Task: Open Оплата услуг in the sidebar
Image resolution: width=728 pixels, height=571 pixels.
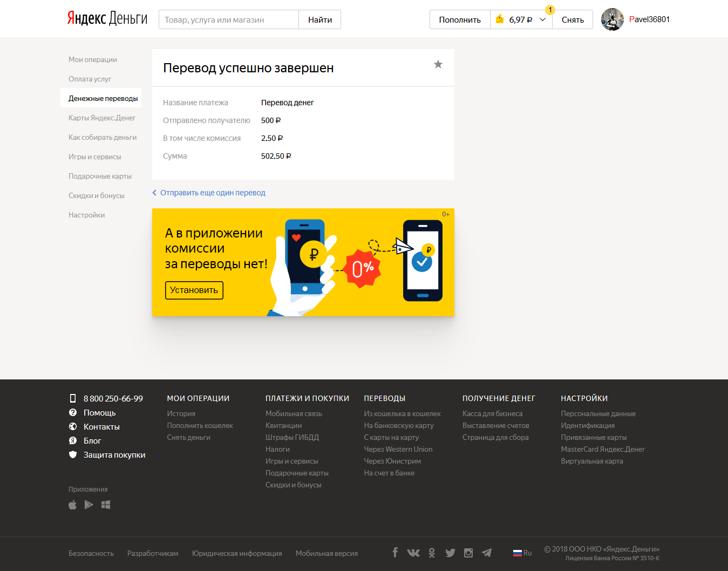Action: (x=90, y=79)
